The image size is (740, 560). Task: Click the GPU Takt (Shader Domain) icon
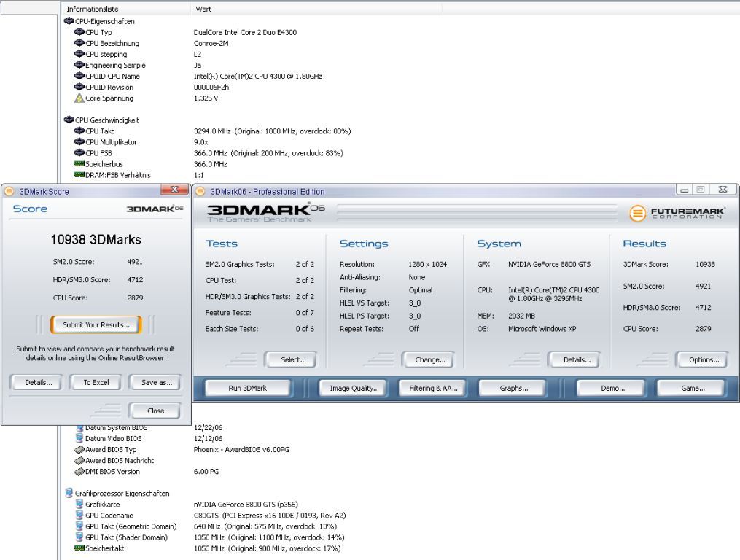[x=79, y=537]
